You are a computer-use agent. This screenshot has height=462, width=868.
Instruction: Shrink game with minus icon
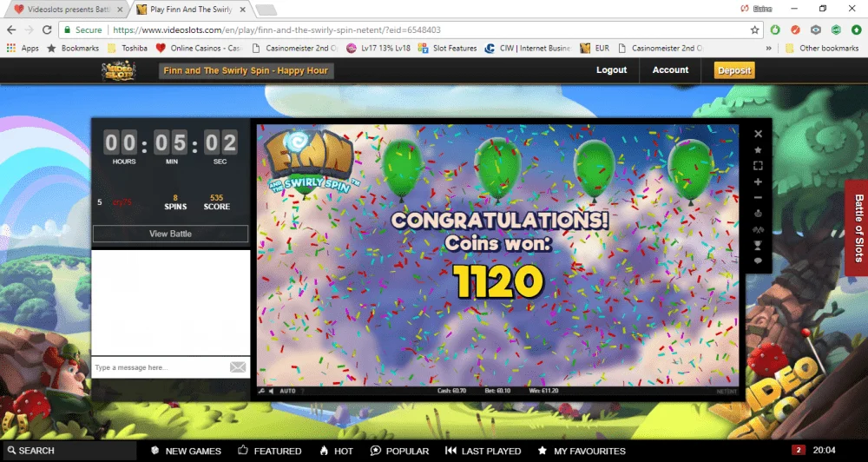pyautogui.click(x=759, y=198)
